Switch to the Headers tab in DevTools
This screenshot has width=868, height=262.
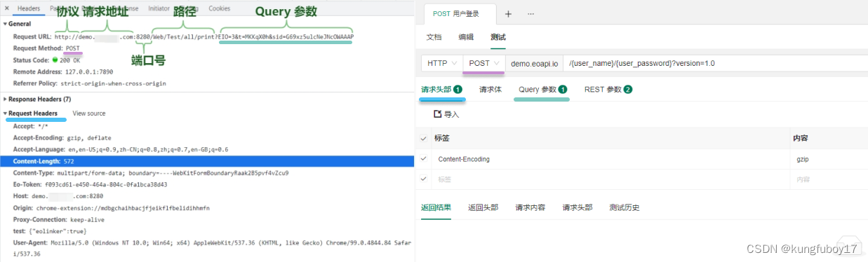[29, 8]
